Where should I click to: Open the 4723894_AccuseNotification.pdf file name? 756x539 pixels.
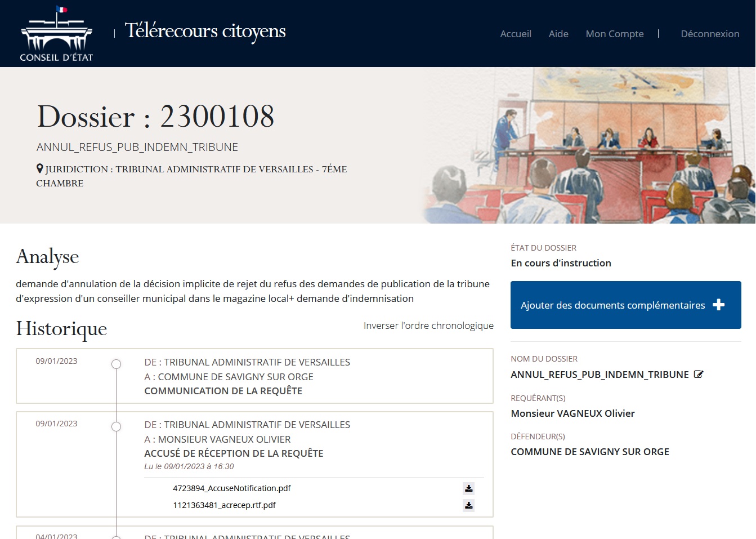(231, 488)
